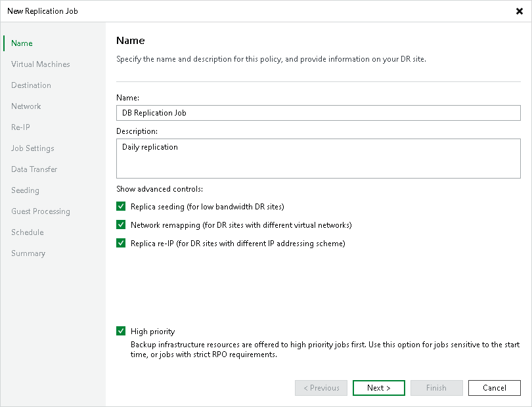Go to the Job Settings step

pos(33,148)
